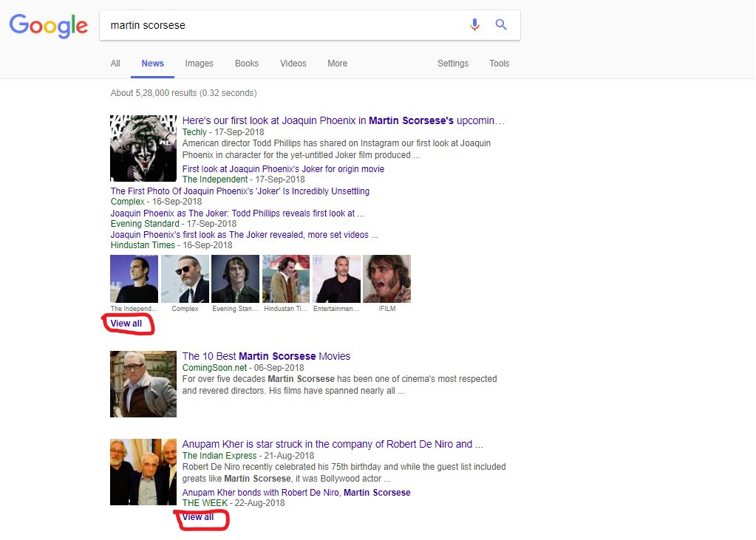Click the Evening Standard - 17-Sep-2018 source line
756x540 pixels.
174,224
